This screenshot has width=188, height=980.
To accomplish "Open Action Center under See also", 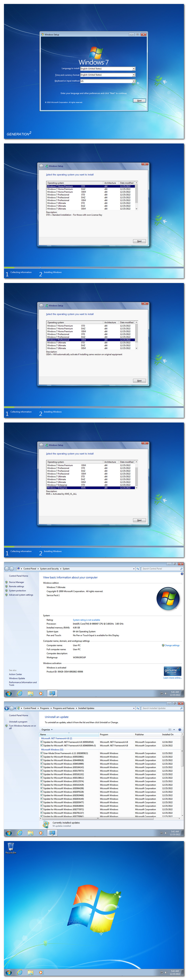I will pos(16,674).
